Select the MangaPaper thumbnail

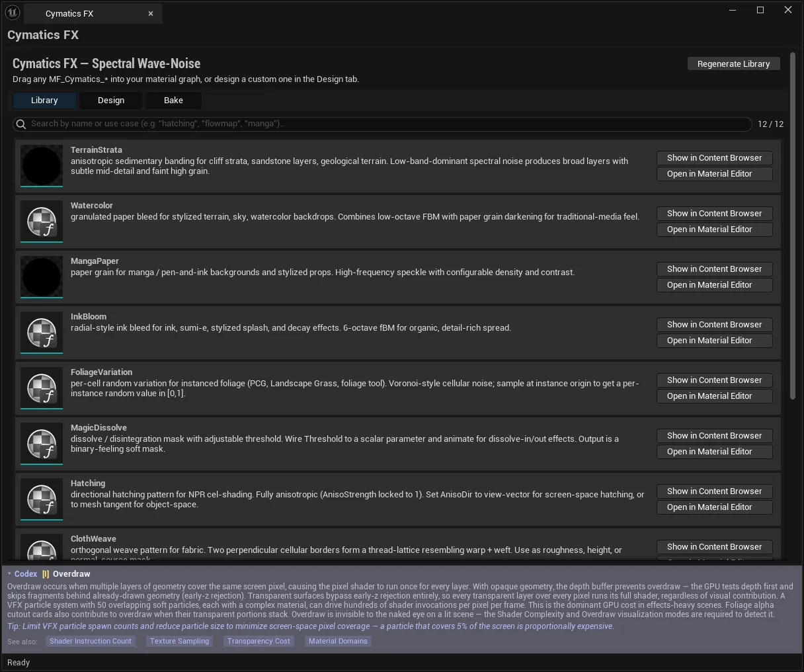pos(42,277)
